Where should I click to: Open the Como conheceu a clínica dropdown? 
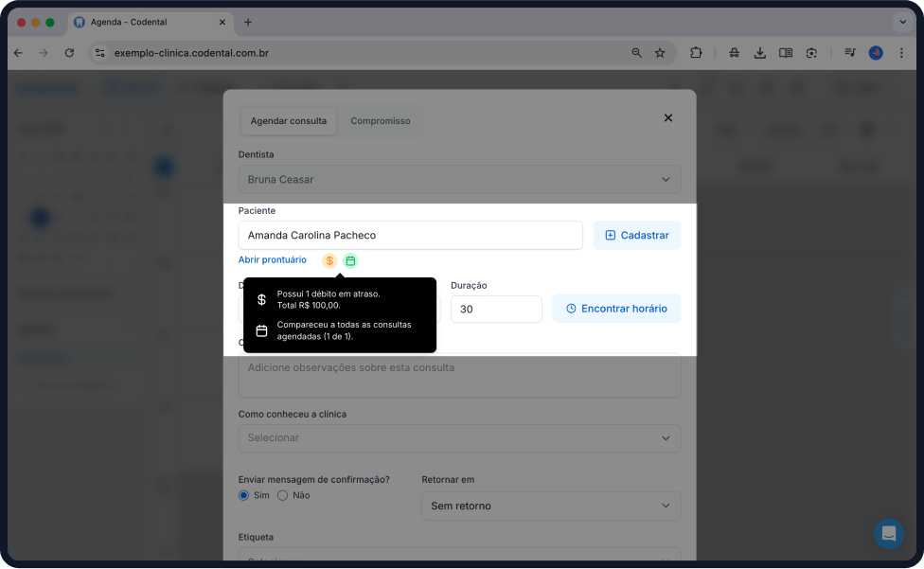coord(459,438)
